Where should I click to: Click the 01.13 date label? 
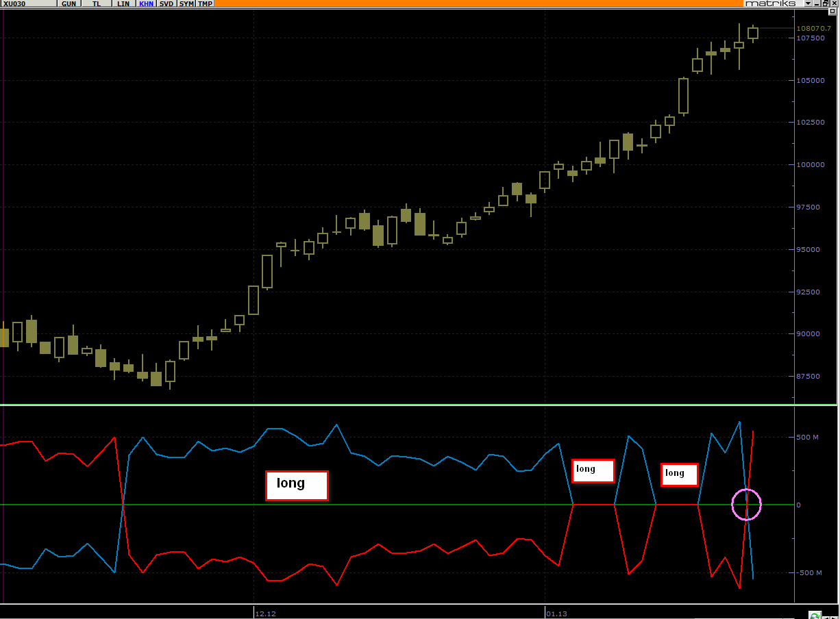click(556, 614)
